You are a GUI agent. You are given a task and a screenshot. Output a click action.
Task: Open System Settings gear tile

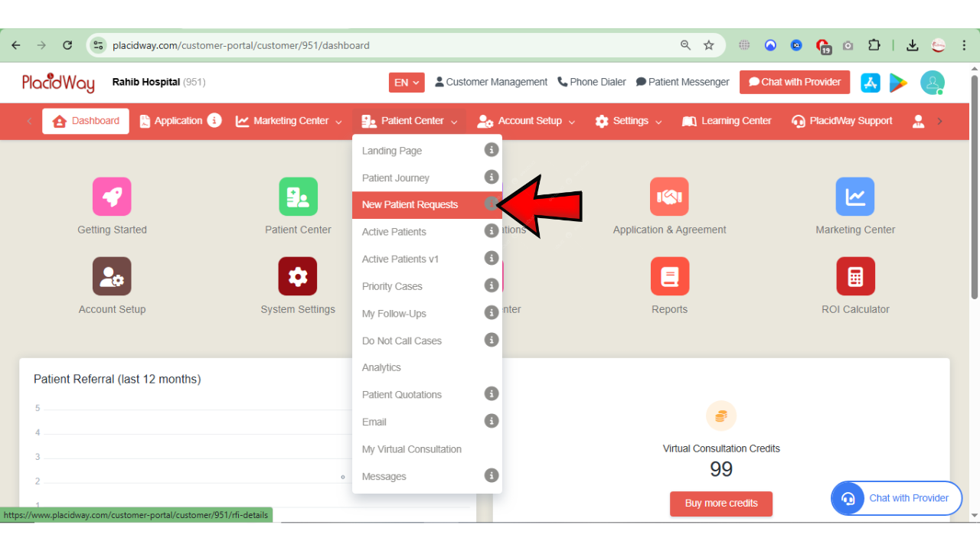[298, 276]
